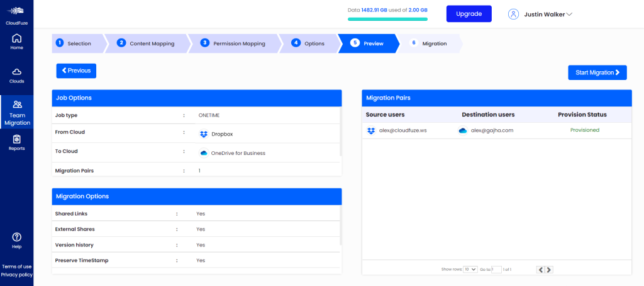Click the user profile avatar icon
644x286 pixels.
click(x=514, y=14)
